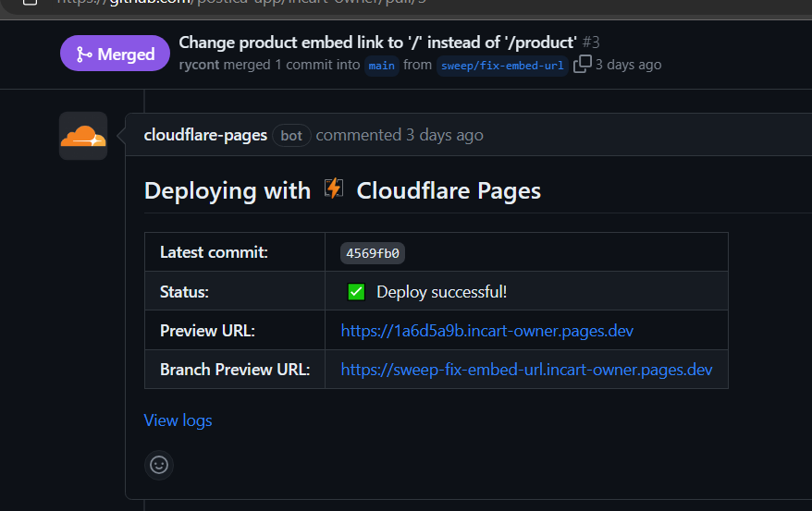This screenshot has width=812, height=511.
Task: Click the merged '3 days ago' timestamp
Action: pyautogui.click(x=628, y=65)
